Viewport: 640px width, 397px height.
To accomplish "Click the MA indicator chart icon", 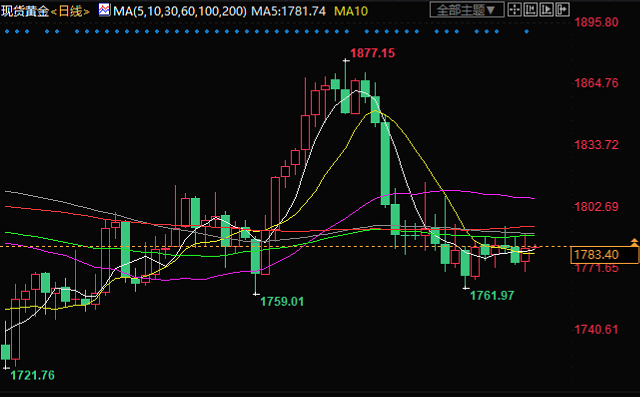I will coord(104,10).
